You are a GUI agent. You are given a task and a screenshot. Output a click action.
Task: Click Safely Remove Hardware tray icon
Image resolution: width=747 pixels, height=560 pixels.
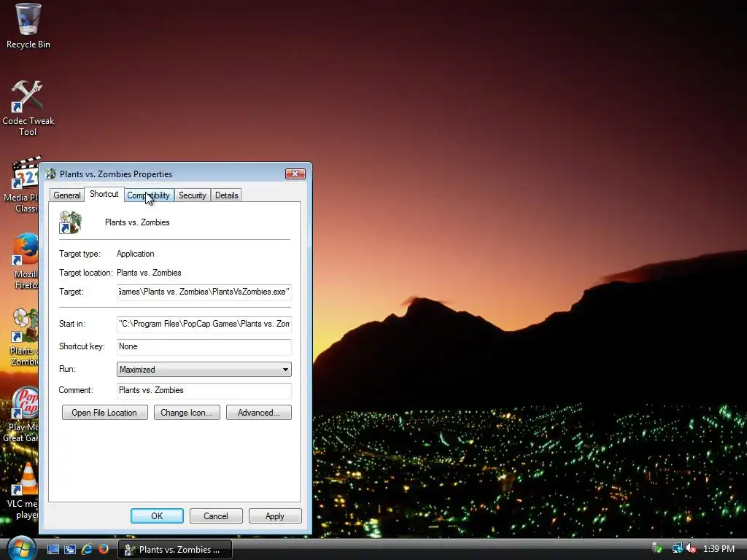(657, 548)
